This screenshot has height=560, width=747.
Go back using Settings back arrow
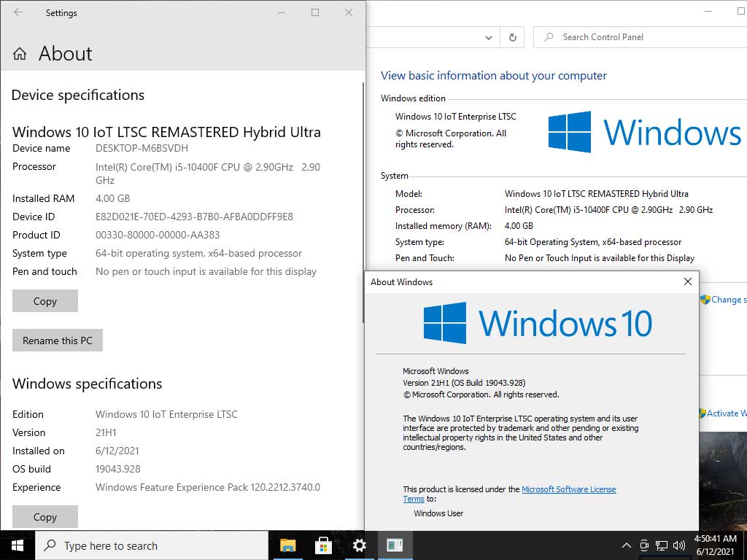tap(18, 12)
